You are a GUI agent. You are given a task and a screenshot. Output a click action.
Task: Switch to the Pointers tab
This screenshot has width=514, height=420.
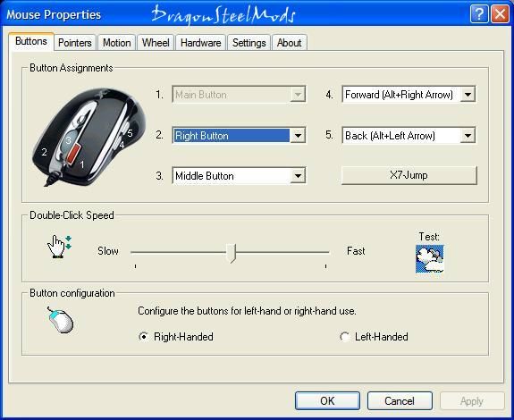point(75,43)
